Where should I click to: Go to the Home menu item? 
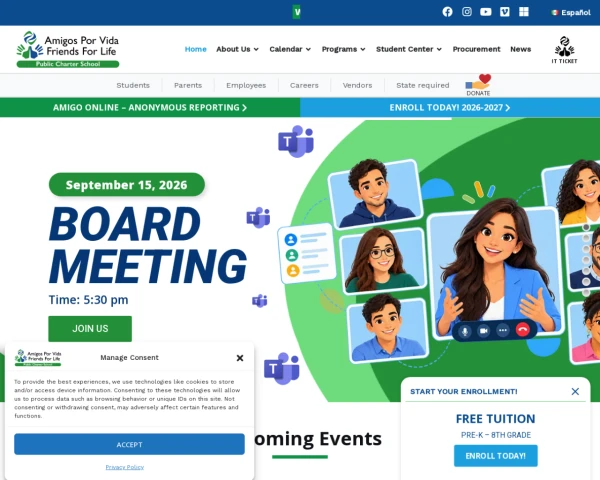(196, 49)
